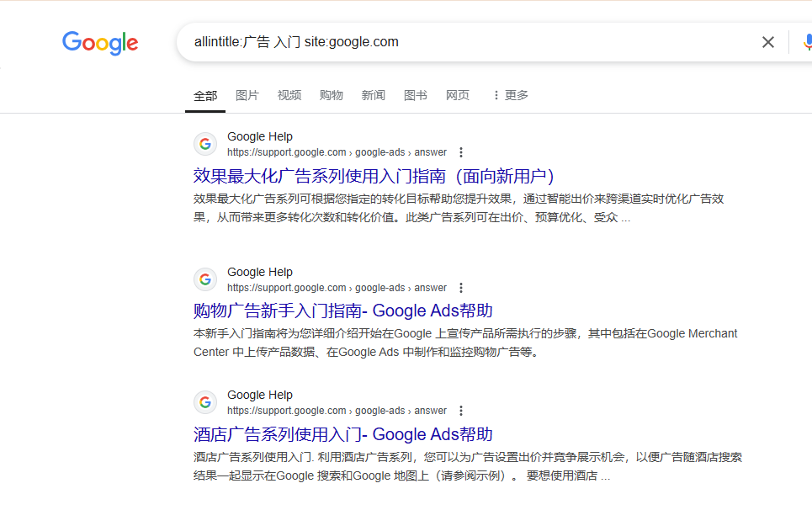Open the three-dot menu on the second result

pyautogui.click(x=461, y=288)
